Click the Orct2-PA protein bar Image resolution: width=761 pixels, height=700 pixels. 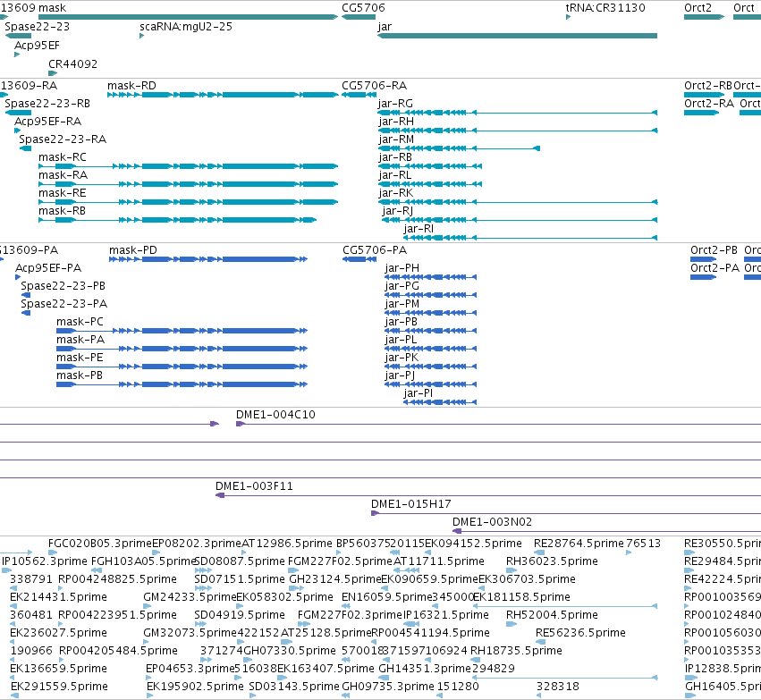703,277
